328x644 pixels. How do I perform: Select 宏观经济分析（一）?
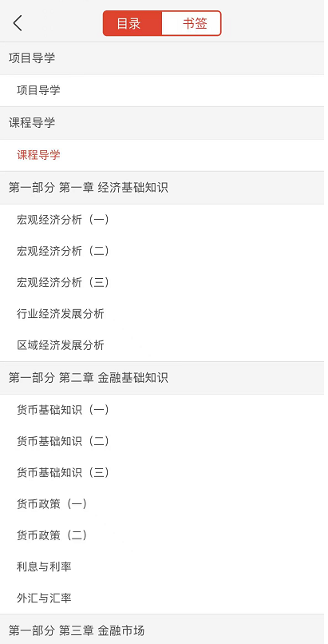[x=164, y=220]
